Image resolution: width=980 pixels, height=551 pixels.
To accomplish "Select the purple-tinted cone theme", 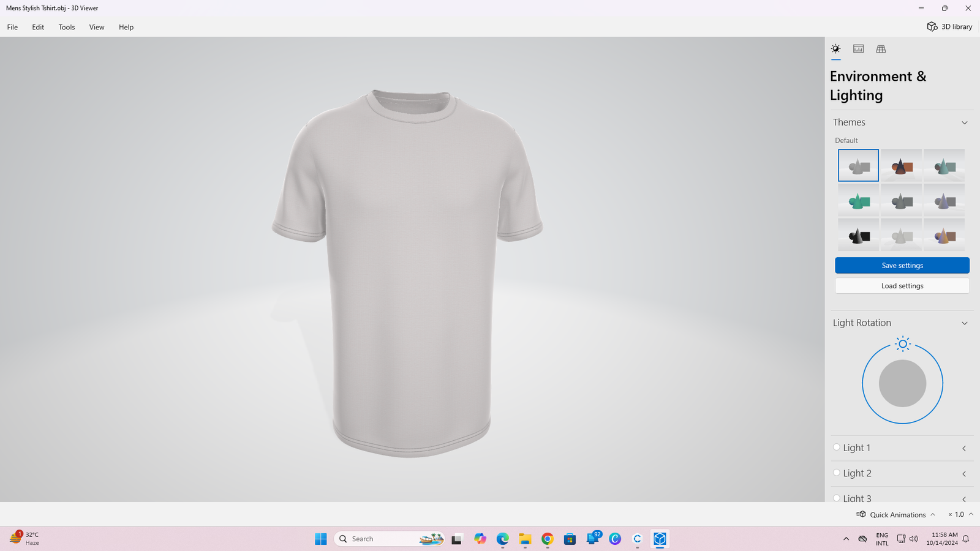I will pos(944,200).
